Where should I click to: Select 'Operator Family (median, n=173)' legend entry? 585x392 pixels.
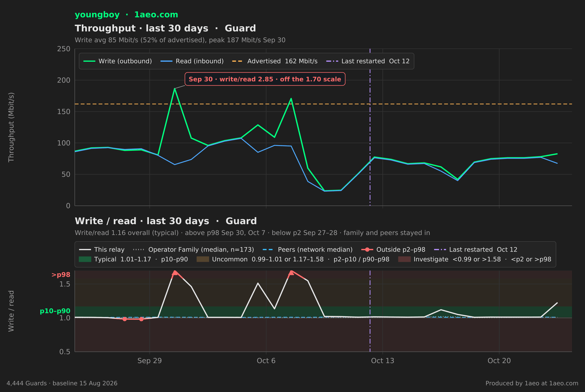(194, 250)
